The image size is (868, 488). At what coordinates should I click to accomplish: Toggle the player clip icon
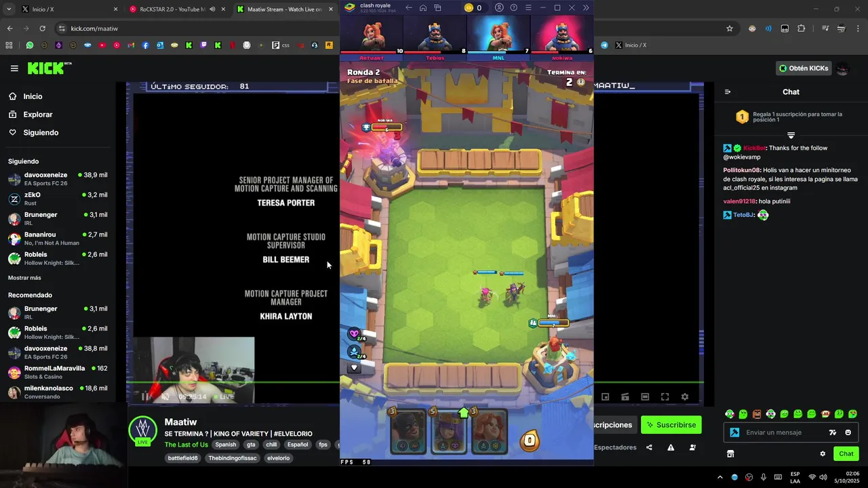[x=625, y=397]
